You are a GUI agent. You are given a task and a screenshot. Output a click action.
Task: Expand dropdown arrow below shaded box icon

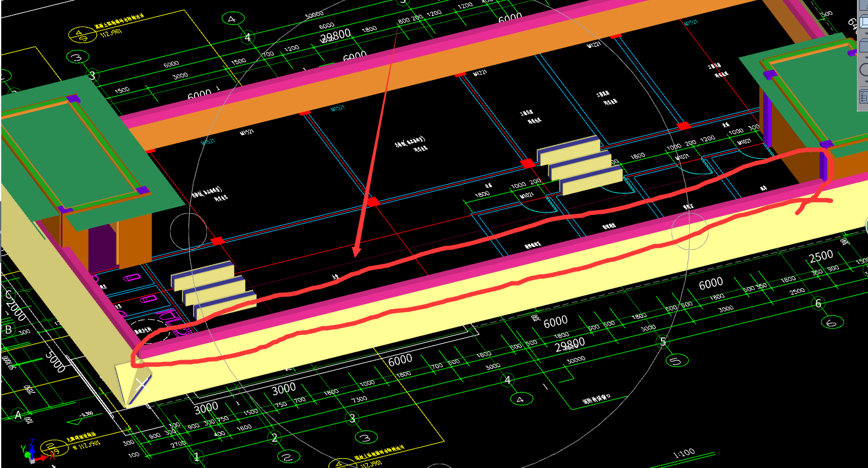866,57
